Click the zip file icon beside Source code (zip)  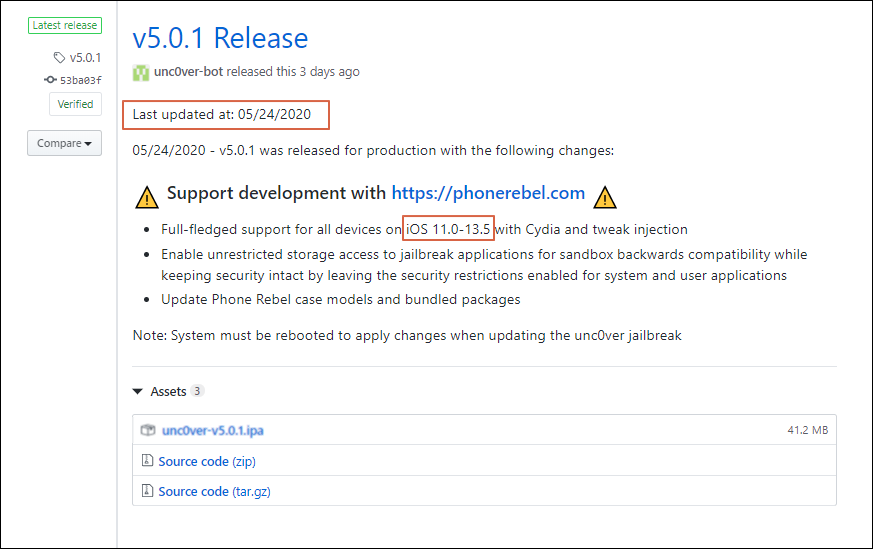click(147, 460)
